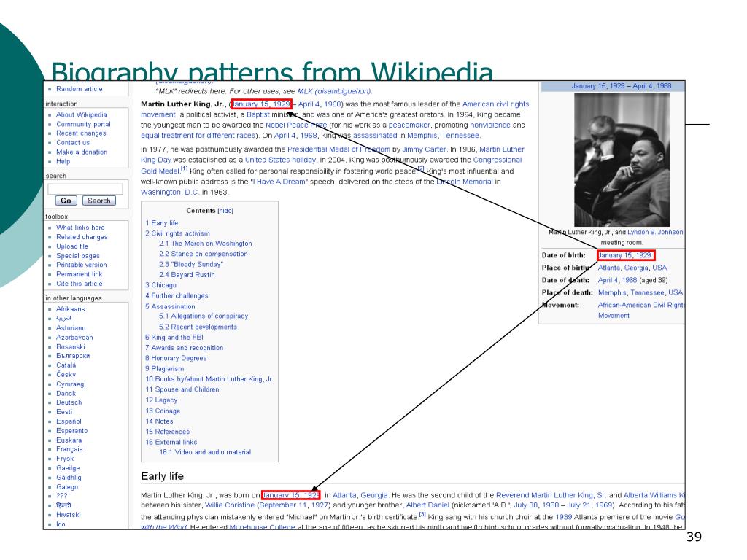747x560 pixels.
Task: Open Printable version link
Action: (82, 265)
